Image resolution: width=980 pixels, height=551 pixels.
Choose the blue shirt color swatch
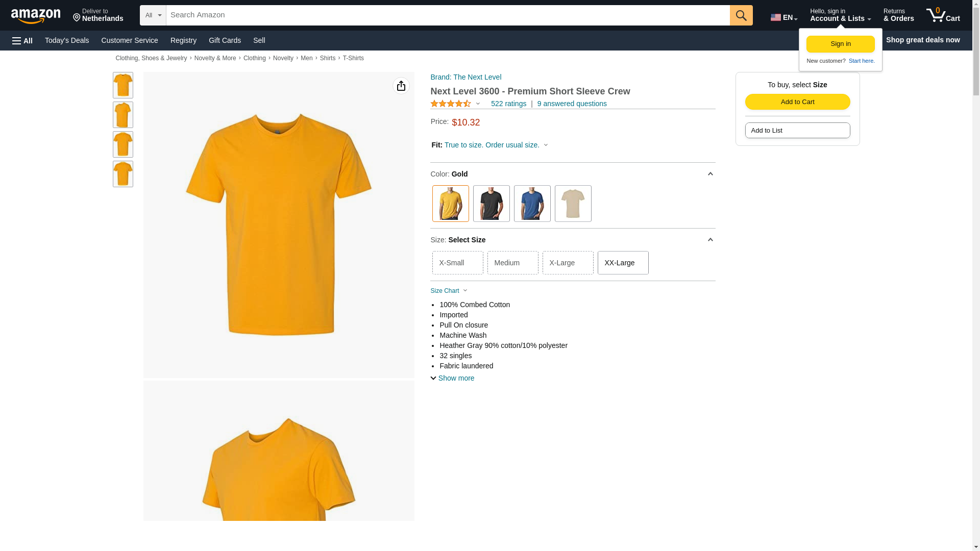(x=532, y=204)
